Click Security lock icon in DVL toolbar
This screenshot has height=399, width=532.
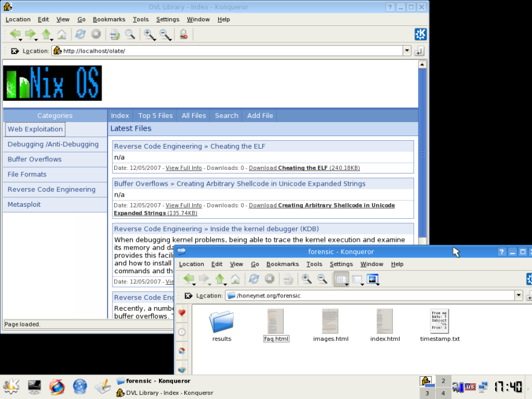tap(184, 34)
